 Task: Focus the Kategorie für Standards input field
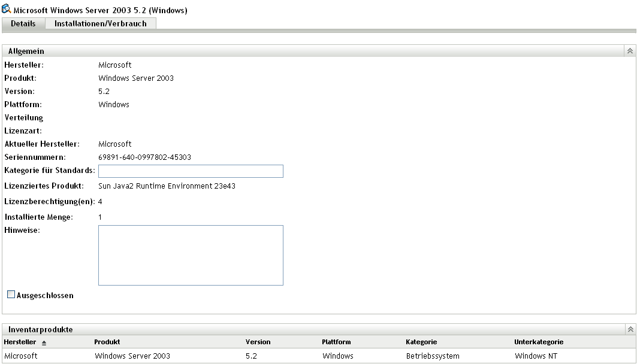[191, 171]
